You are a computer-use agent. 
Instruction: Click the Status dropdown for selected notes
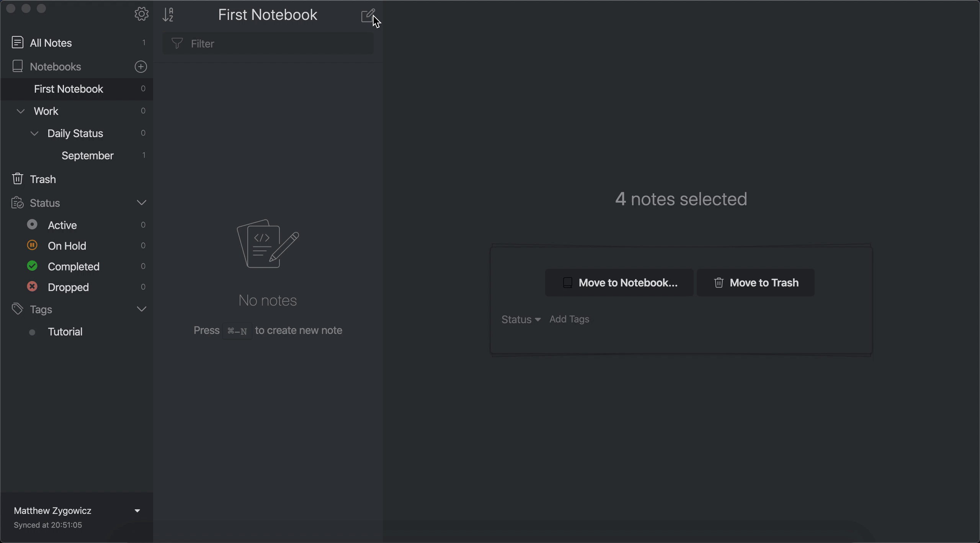[x=521, y=319]
